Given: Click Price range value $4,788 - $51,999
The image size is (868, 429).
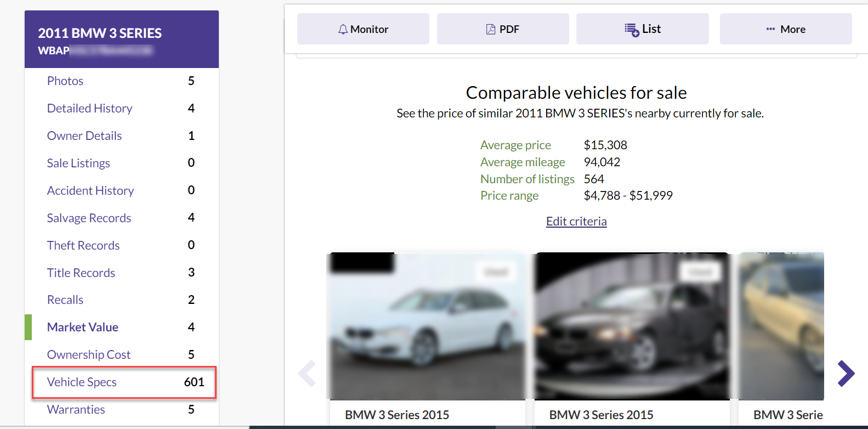Looking at the screenshot, I should (x=628, y=196).
